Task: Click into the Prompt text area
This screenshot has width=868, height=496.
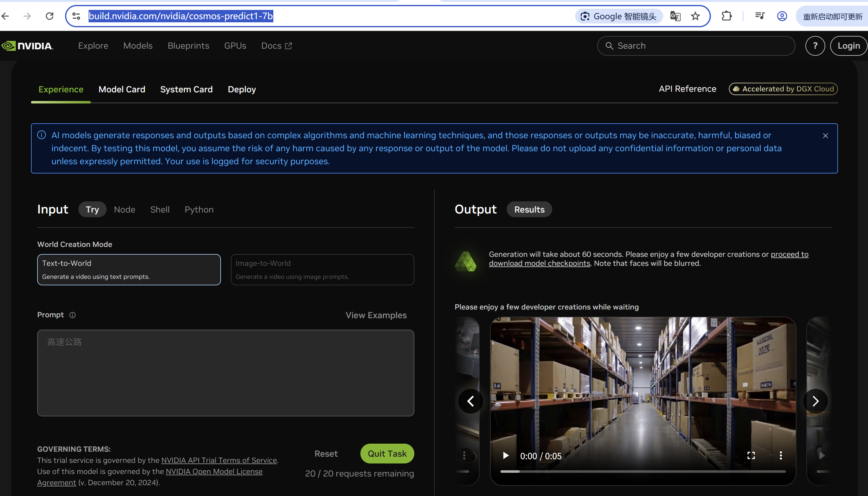Action: tap(226, 373)
